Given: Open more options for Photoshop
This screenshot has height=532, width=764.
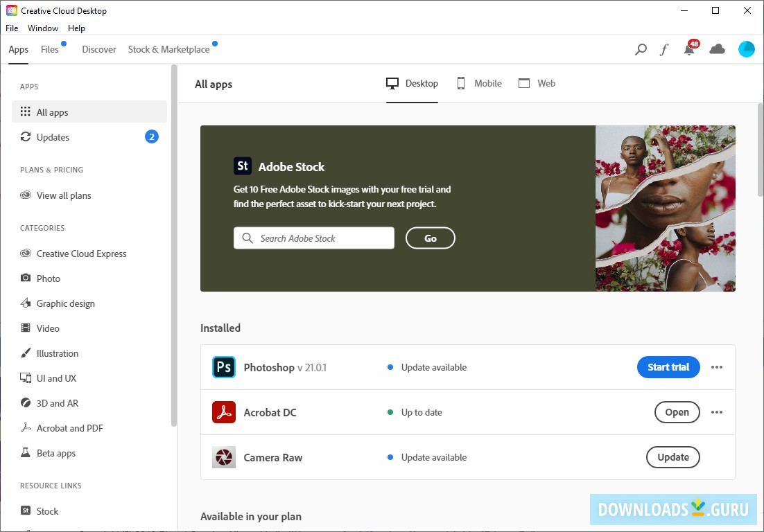Looking at the screenshot, I should pos(716,367).
